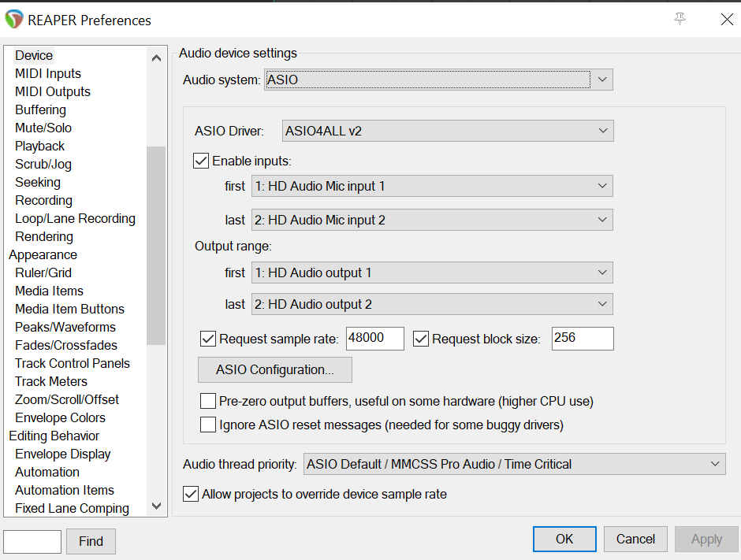Open Zoom/Scroll/Offset preferences page
This screenshot has width=741, height=560.
67,399
